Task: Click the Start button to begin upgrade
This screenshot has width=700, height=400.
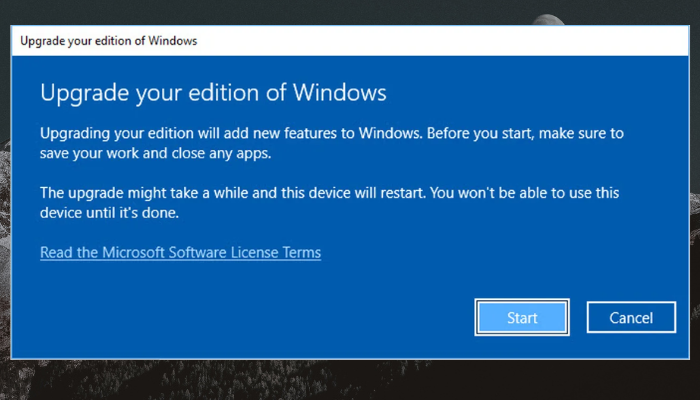Action: 522,318
